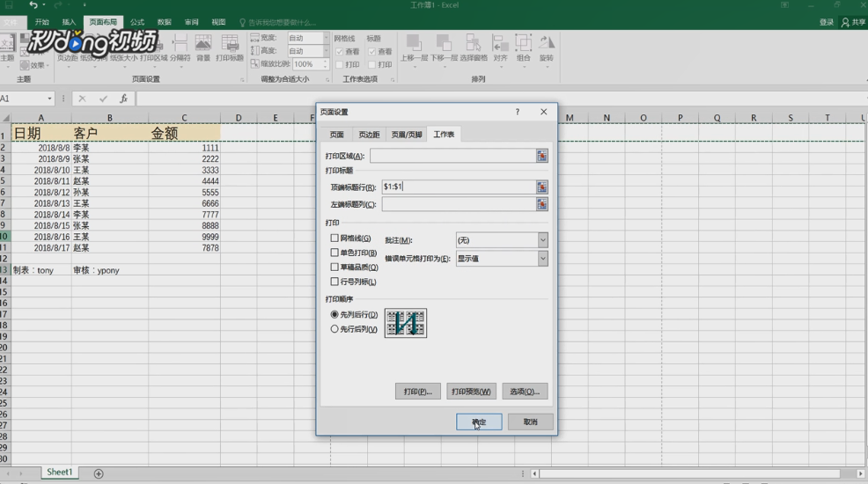Viewport: 868px width, 484px height.
Task: Enable the 网格线(G) checkbox in the dialog
Action: tap(335, 238)
